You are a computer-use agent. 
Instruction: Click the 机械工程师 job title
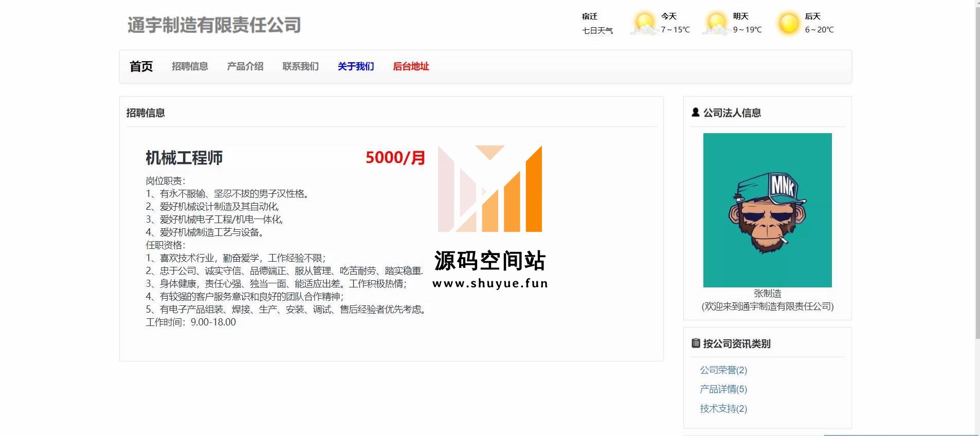pyautogui.click(x=184, y=158)
